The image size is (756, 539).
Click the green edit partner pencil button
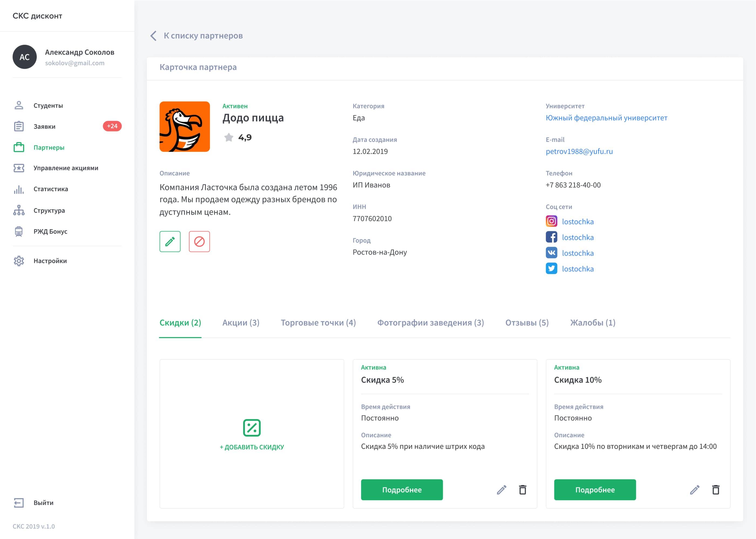[x=170, y=241]
